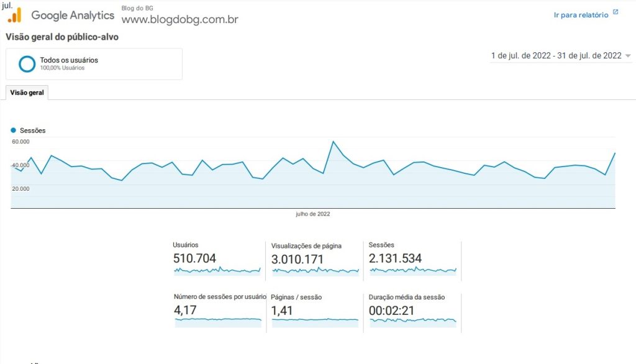Click the Google Analytics bar-chart logo
Screen dimensions: 636x364
tap(15, 15)
